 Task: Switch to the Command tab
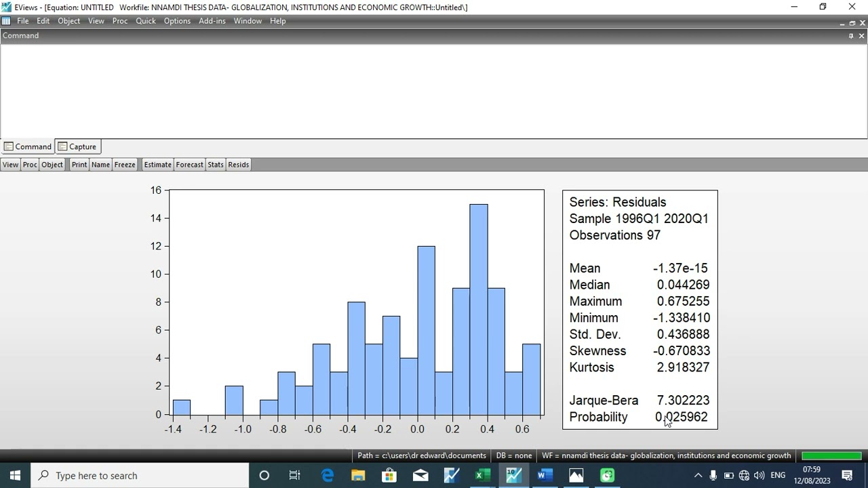(28, 146)
